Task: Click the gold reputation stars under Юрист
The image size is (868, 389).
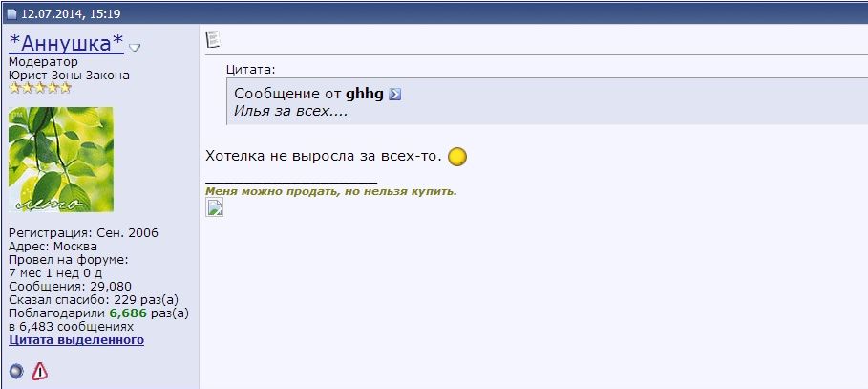Action: pyautogui.click(x=40, y=88)
